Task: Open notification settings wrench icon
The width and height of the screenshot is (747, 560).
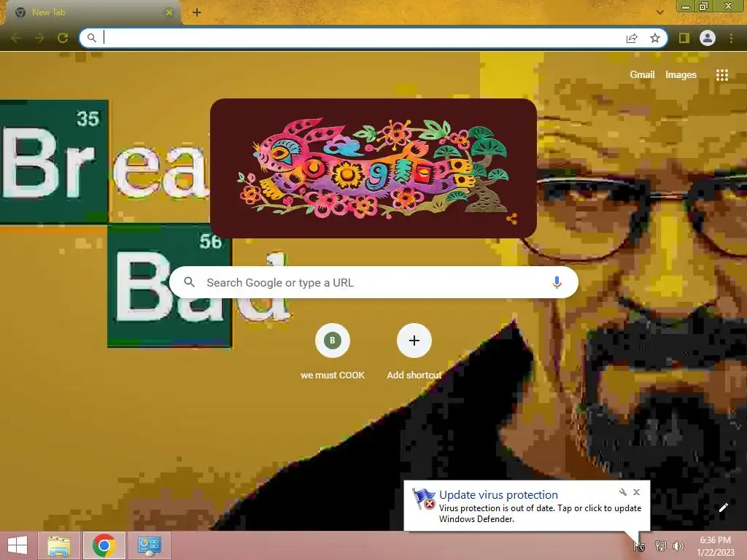Action: click(623, 492)
